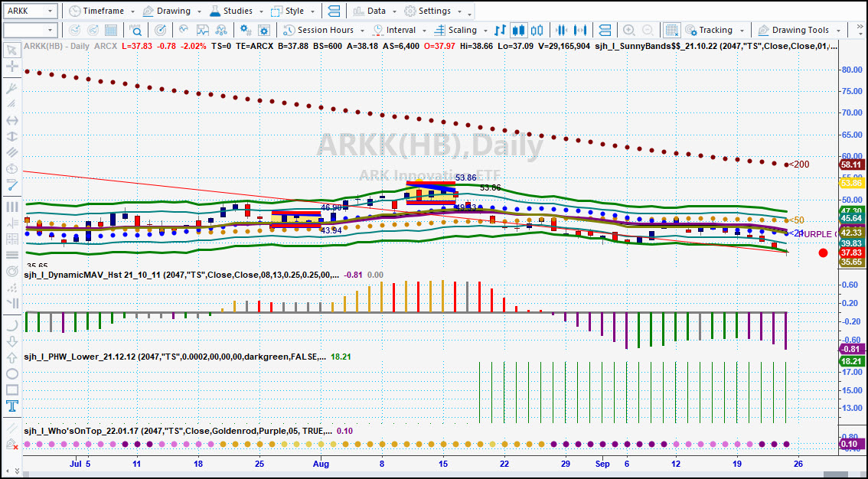
Task: Click the target with arrow icon
Action: click(x=160, y=30)
